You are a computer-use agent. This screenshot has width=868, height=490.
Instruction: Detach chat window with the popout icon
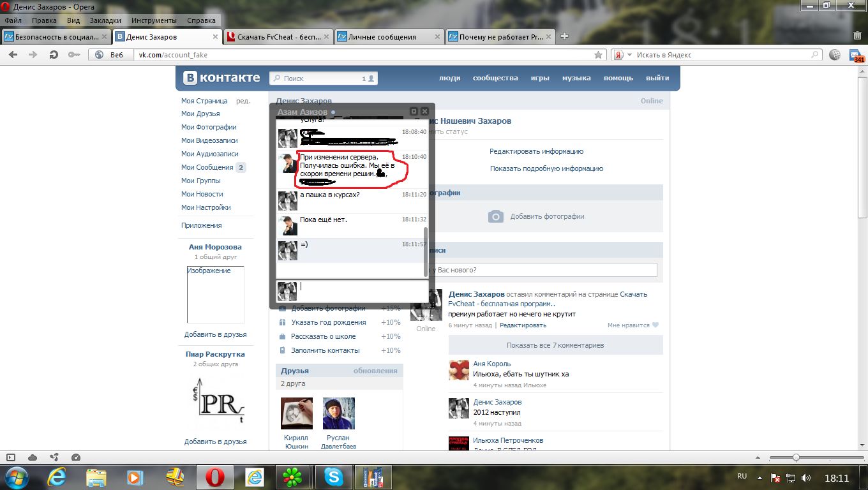pos(414,111)
